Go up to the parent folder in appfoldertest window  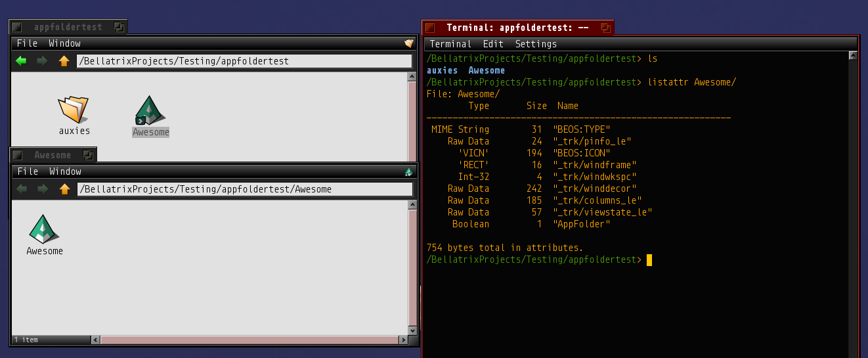64,61
